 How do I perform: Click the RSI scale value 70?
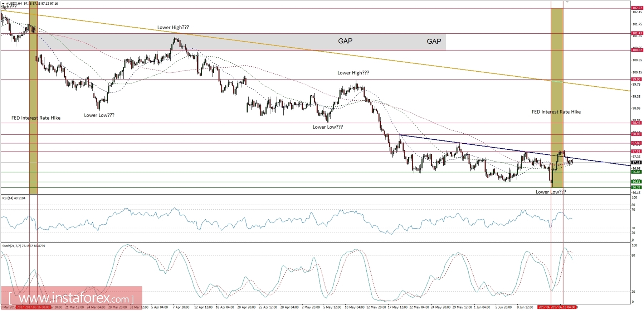pyautogui.click(x=634, y=210)
